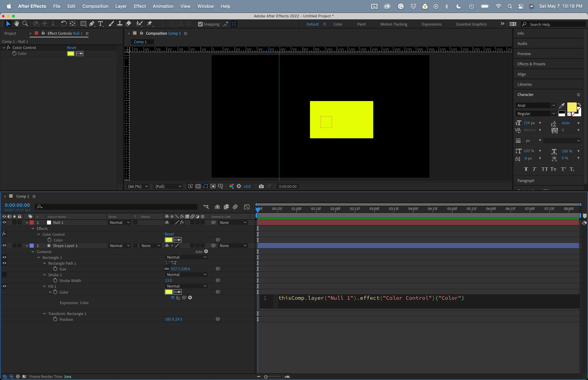Image resolution: width=588 pixels, height=380 pixels.
Task: Collapse the Rectangle Path 1 group
Action: point(44,263)
